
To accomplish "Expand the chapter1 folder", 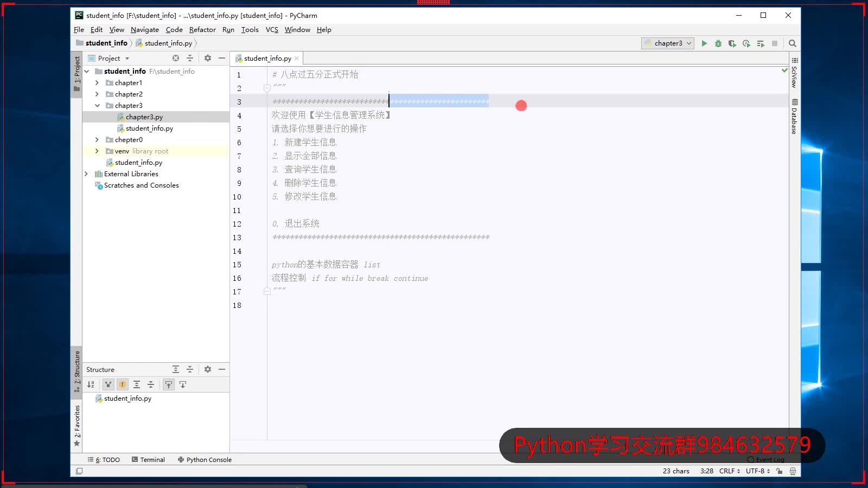I will (x=97, y=83).
